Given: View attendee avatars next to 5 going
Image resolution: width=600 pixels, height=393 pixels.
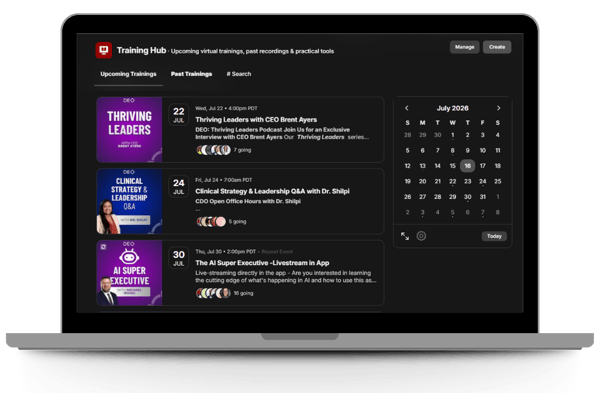Looking at the screenshot, I should 211,222.
